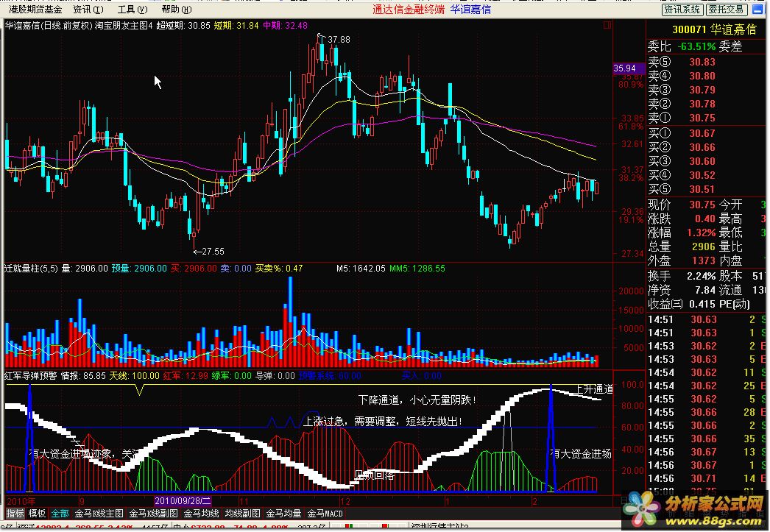Open the 工具(V) menu
The width and height of the screenshot is (770, 532).
133,10
